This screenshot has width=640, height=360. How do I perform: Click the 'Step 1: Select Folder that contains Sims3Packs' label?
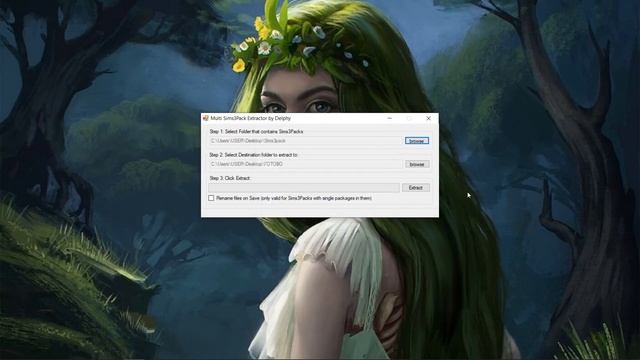(x=256, y=132)
